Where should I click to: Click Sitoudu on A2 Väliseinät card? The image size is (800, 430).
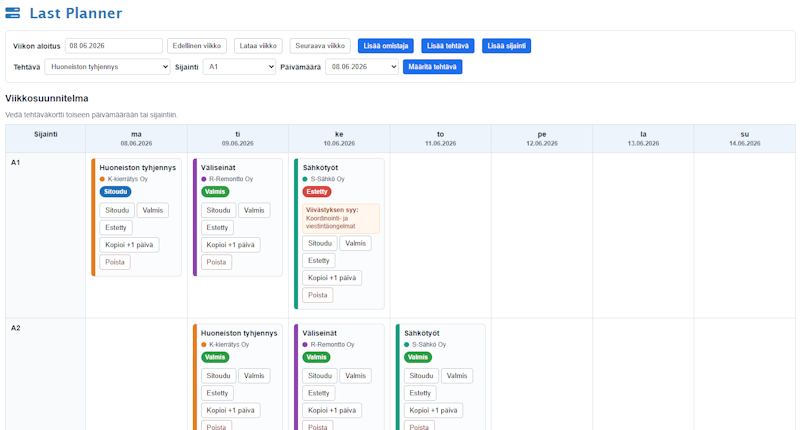click(x=320, y=376)
